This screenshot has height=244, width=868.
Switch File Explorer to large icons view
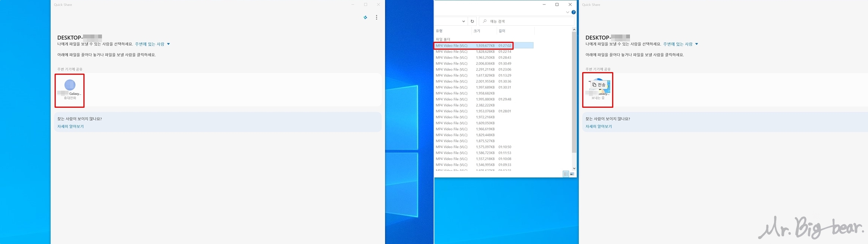click(572, 174)
